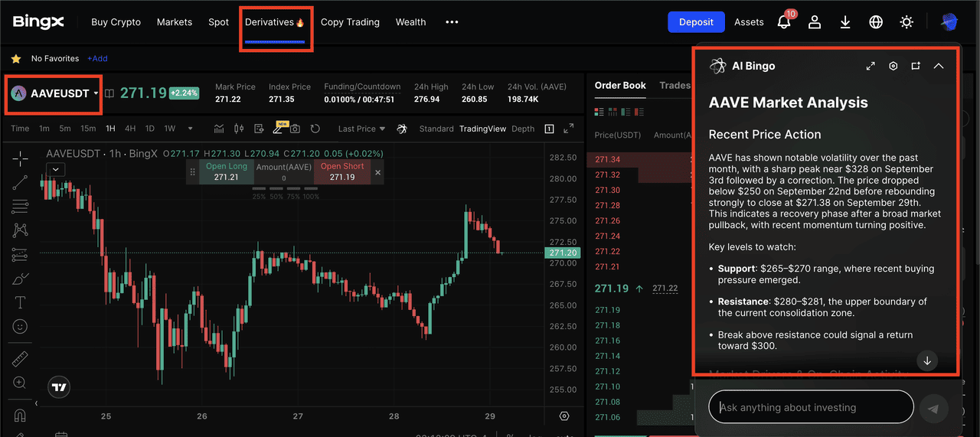Viewport: 980px width, 437px height.
Task: Click the chart screenshot camera icon
Action: tap(295, 129)
